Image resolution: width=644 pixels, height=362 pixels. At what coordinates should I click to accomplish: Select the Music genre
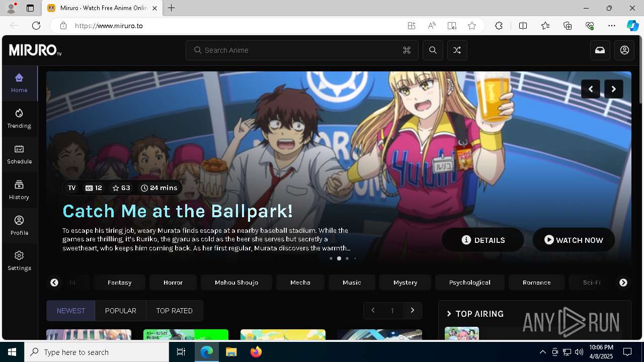[352, 283]
